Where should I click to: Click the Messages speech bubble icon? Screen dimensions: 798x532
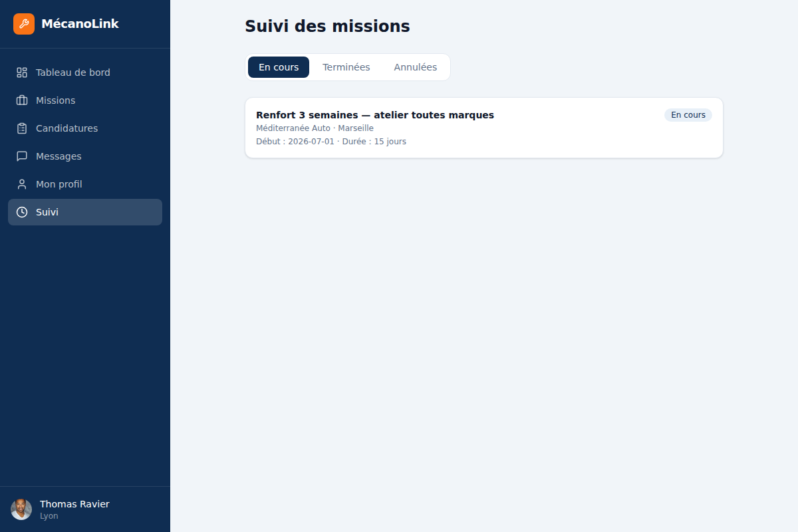[x=22, y=156]
